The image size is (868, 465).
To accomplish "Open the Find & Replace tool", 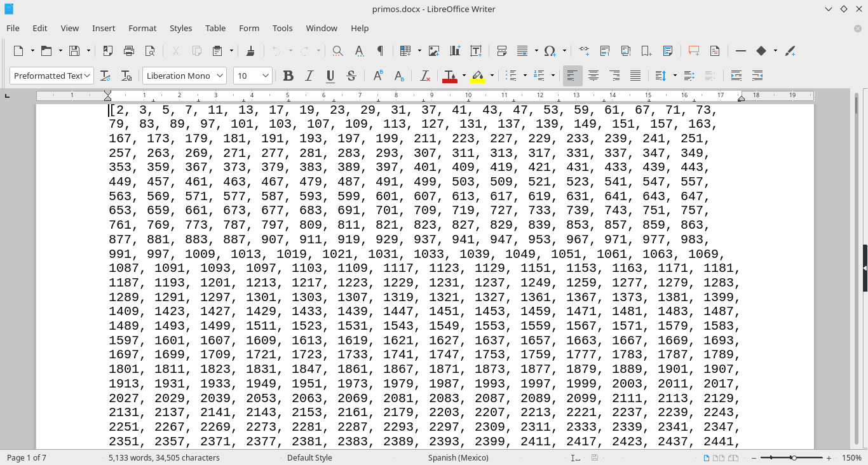I will pyautogui.click(x=338, y=51).
